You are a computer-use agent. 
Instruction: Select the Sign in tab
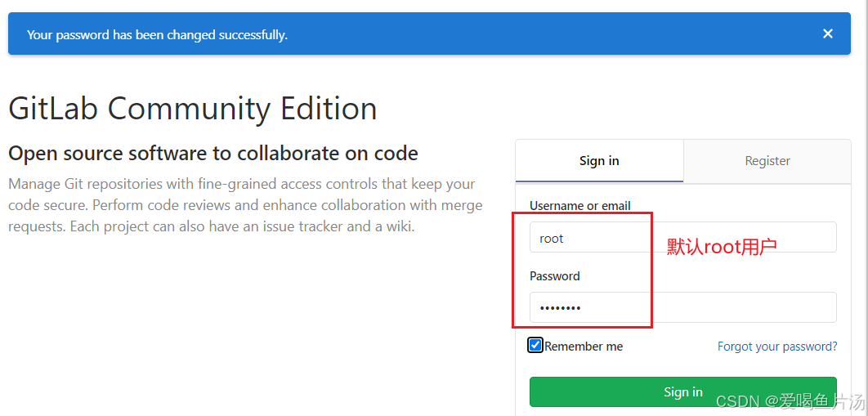coord(599,161)
